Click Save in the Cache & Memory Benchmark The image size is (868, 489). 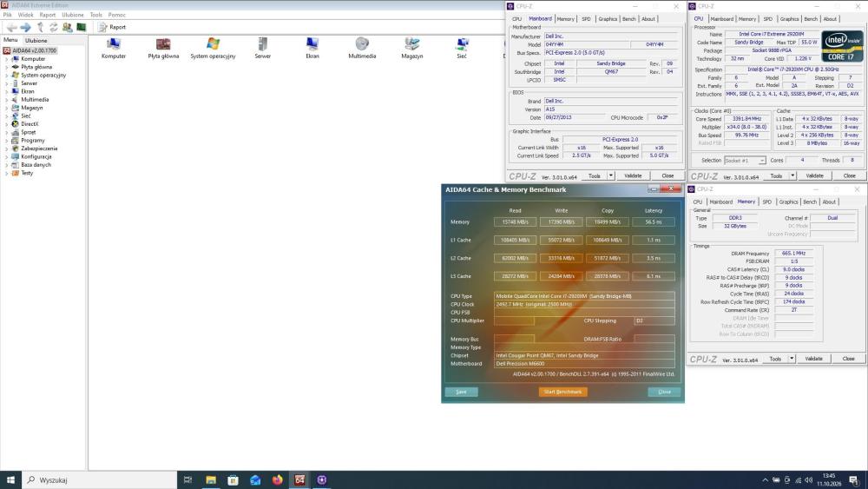coord(461,392)
